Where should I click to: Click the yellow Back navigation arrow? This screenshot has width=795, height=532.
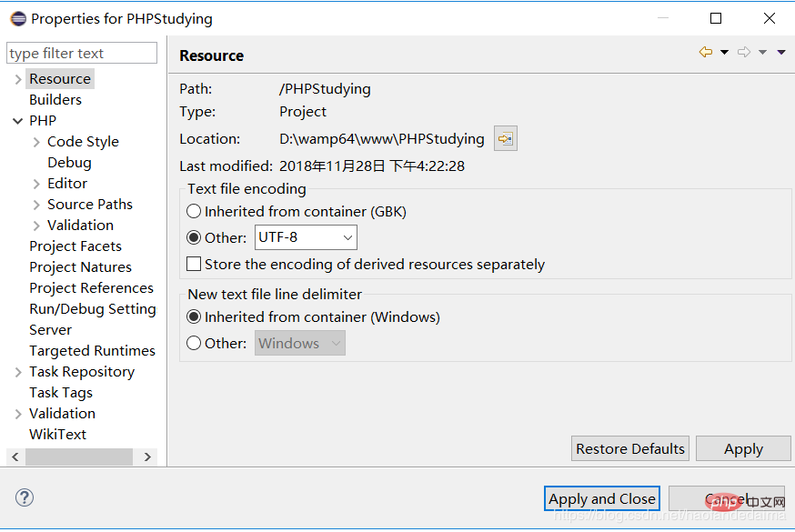pos(706,52)
